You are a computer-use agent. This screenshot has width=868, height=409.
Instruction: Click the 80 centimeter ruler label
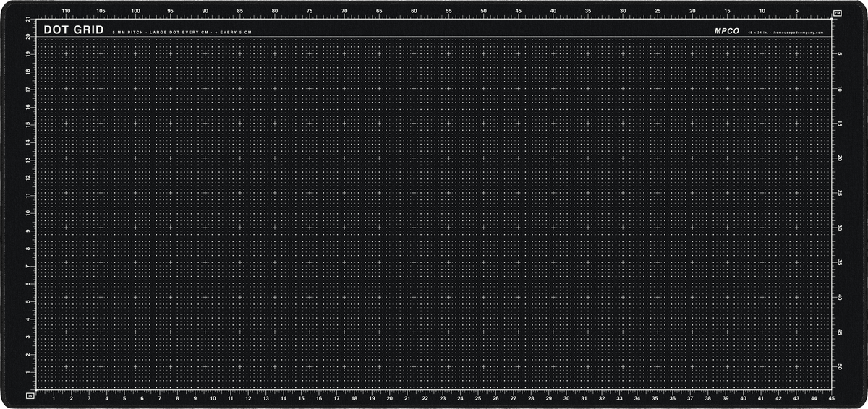point(275,11)
